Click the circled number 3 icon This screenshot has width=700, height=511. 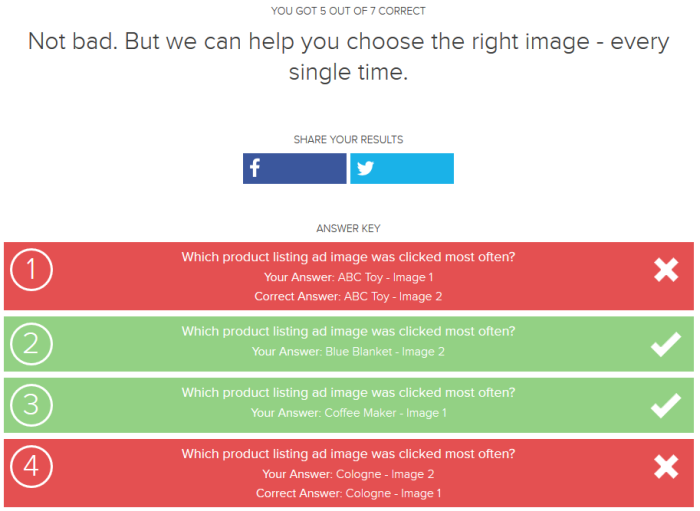(31, 405)
